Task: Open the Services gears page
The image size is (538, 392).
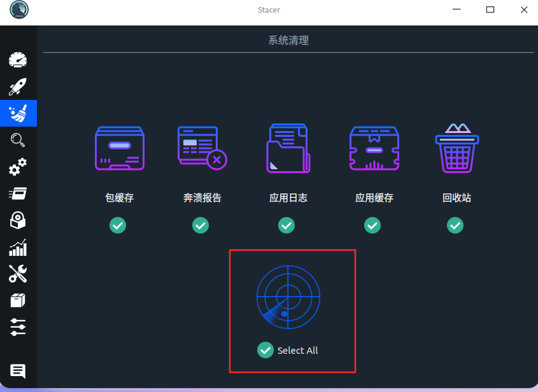Action: (18, 167)
